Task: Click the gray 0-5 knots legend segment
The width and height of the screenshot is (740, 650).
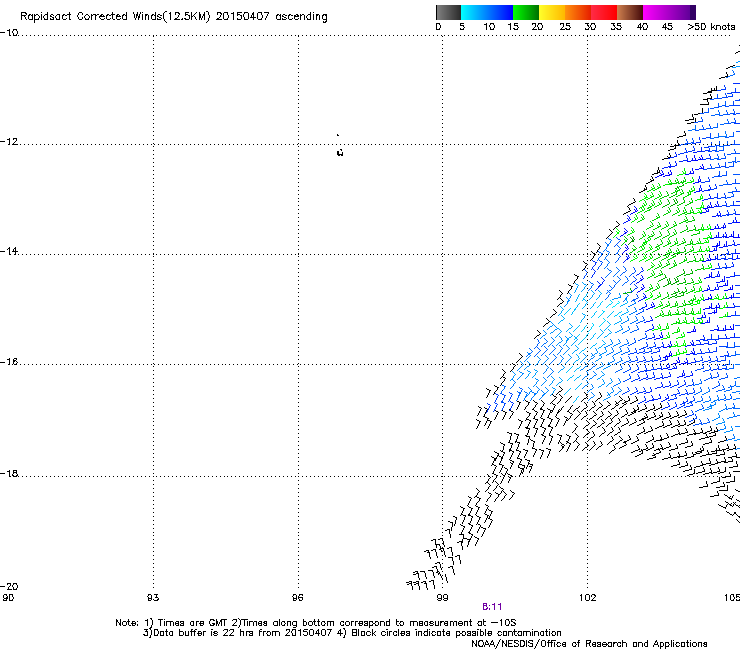Action: (448, 12)
